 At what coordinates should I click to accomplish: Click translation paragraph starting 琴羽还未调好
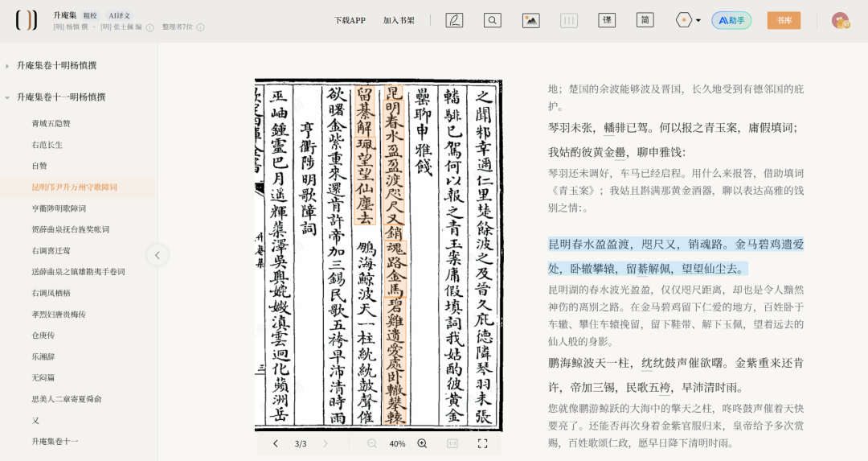pyautogui.click(x=675, y=191)
